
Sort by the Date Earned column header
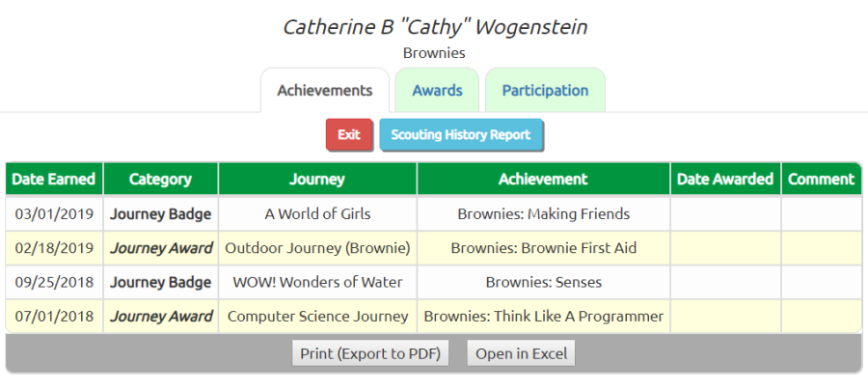54,179
